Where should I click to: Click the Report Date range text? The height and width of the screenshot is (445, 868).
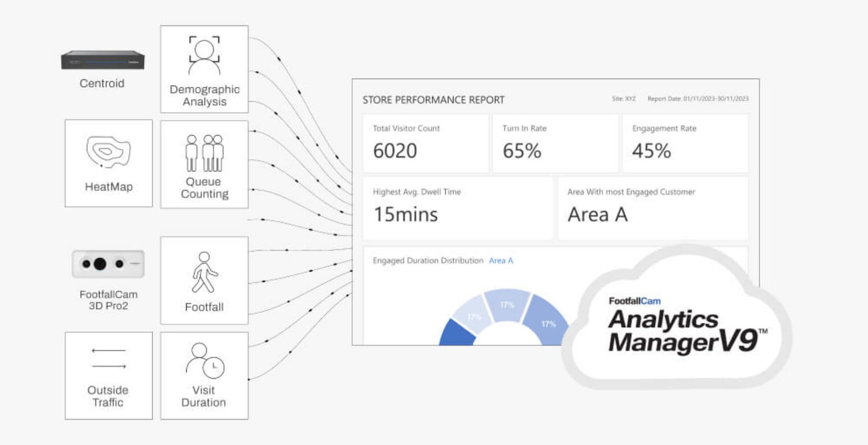[x=698, y=99]
